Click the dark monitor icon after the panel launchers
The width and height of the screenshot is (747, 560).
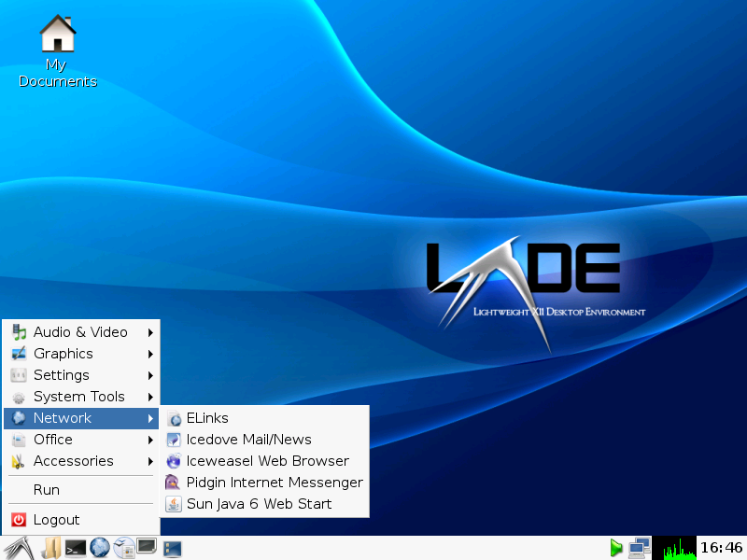[147, 546]
